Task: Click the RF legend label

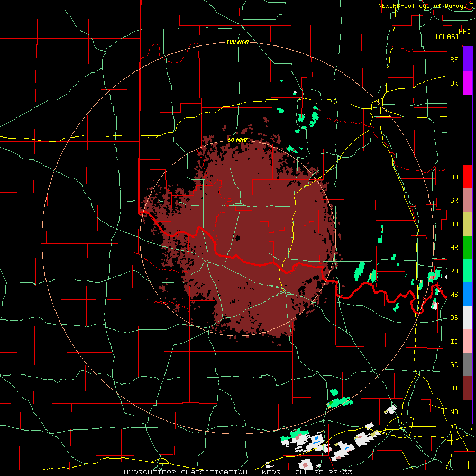Action: point(454,59)
